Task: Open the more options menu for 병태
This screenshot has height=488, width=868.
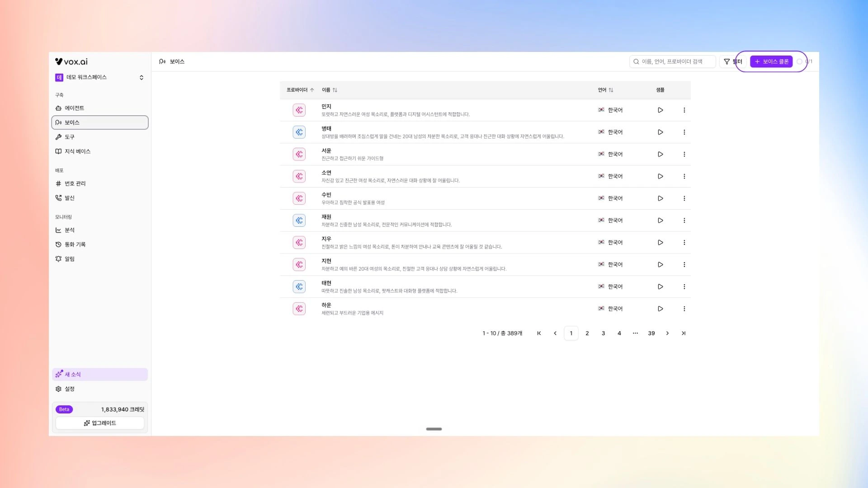Action: (x=684, y=132)
